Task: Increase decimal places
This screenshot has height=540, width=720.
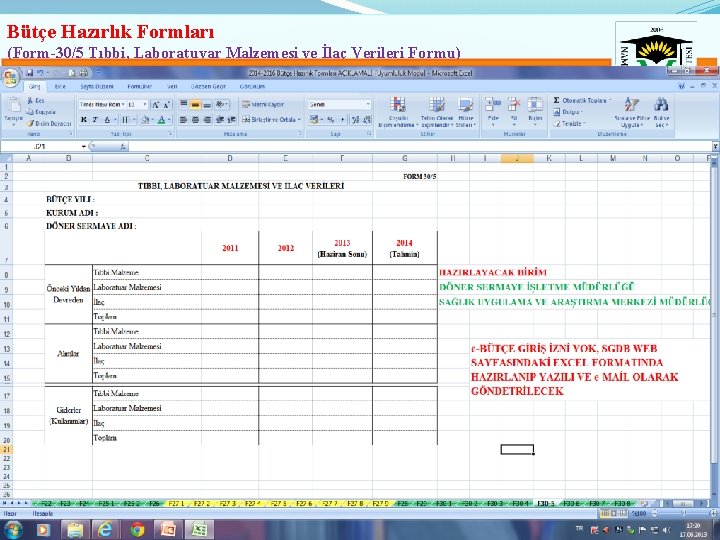Action: (355, 120)
